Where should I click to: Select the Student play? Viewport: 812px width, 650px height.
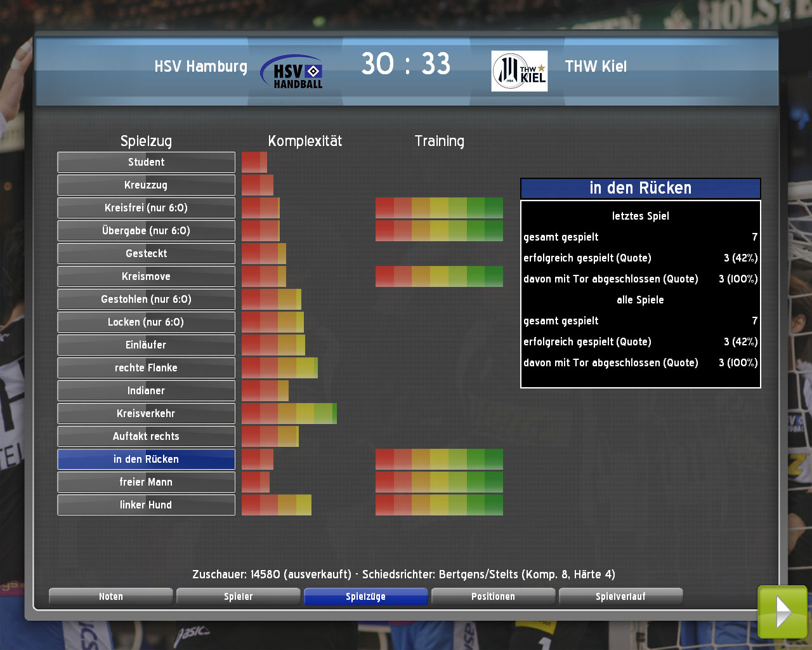click(x=146, y=162)
